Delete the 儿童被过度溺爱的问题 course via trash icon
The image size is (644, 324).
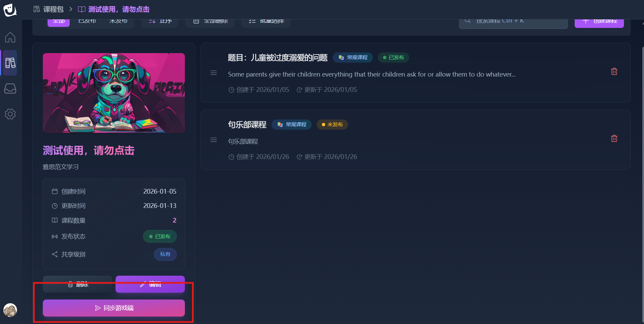pyautogui.click(x=614, y=71)
